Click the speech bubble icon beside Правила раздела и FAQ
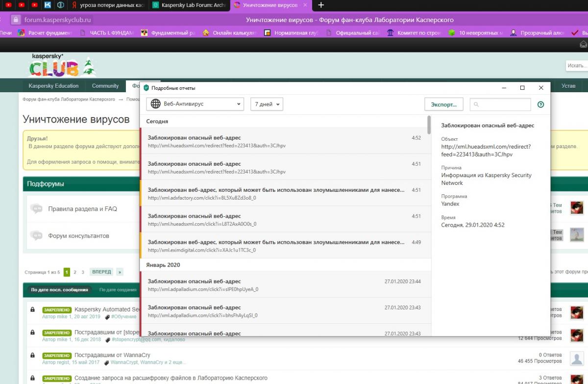588x384 pixels. tap(36, 209)
